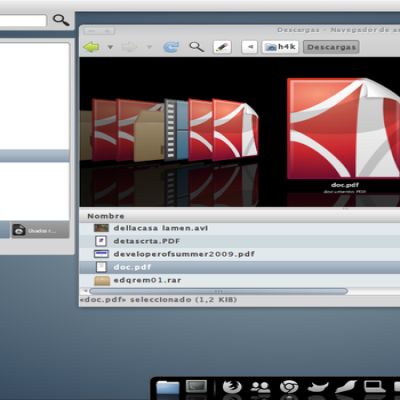This screenshot has width=400, height=400.
Task: Click the scrollbar left arrow under the list
Action: [x=85, y=291]
